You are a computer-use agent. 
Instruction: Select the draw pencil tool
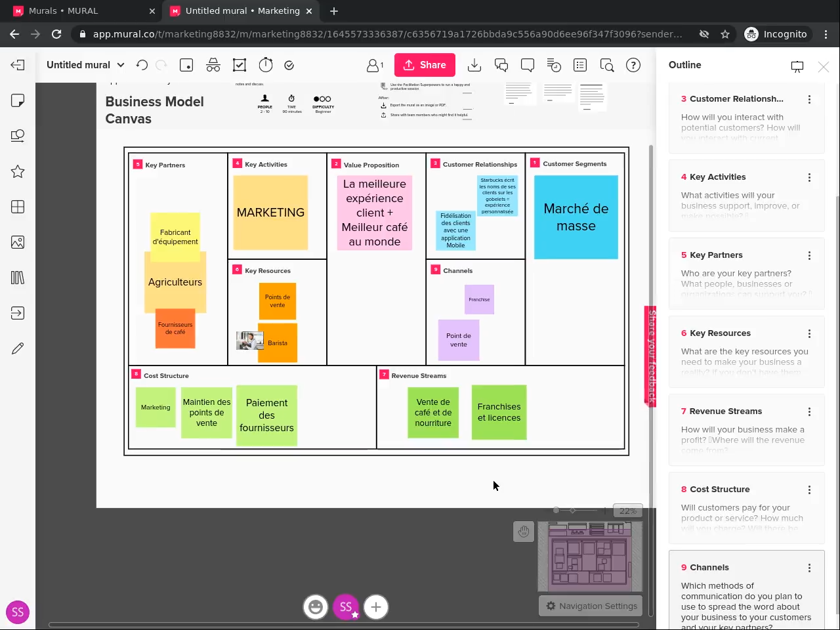point(18,348)
